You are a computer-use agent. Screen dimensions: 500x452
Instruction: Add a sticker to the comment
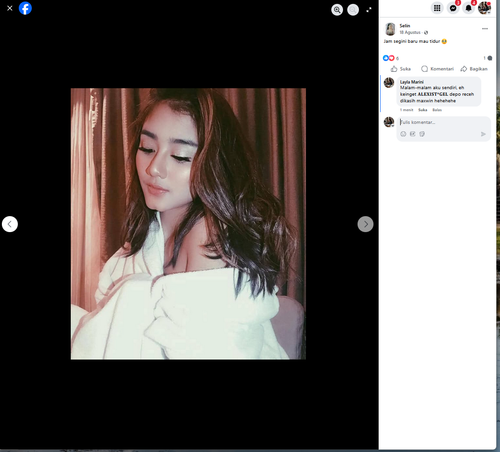tap(422, 134)
